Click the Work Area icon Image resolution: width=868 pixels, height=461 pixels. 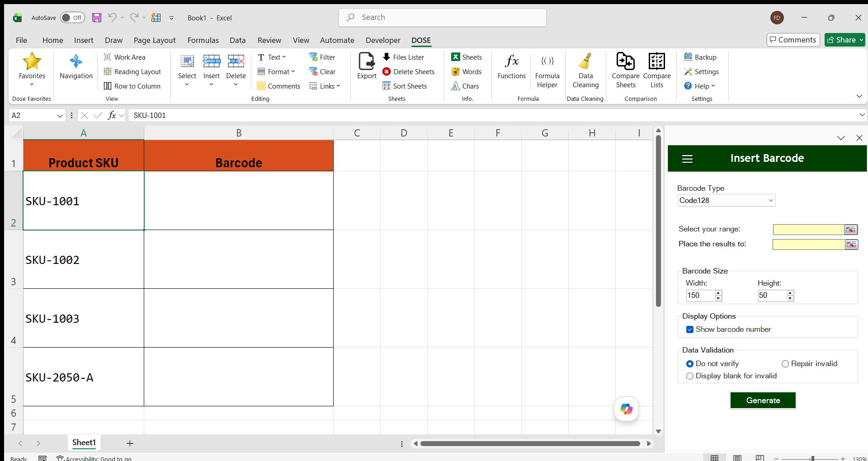coord(108,57)
